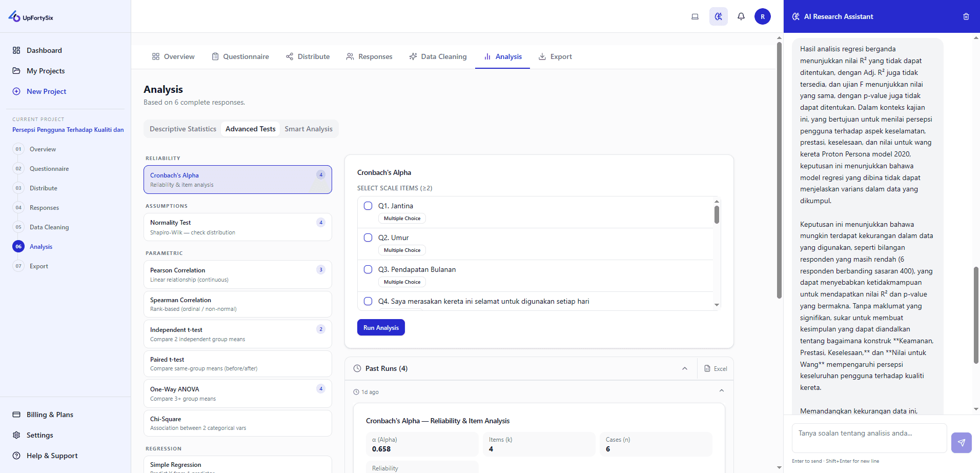This screenshot has height=473, width=980.
Task: Click Run Analysis button
Action: pyautogui.click(x=381, y=327)
